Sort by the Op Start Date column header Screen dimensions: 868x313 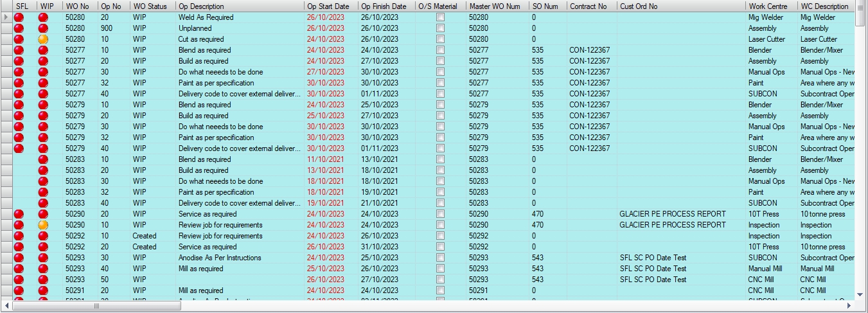pyautogui.click(x=328, y=6)
